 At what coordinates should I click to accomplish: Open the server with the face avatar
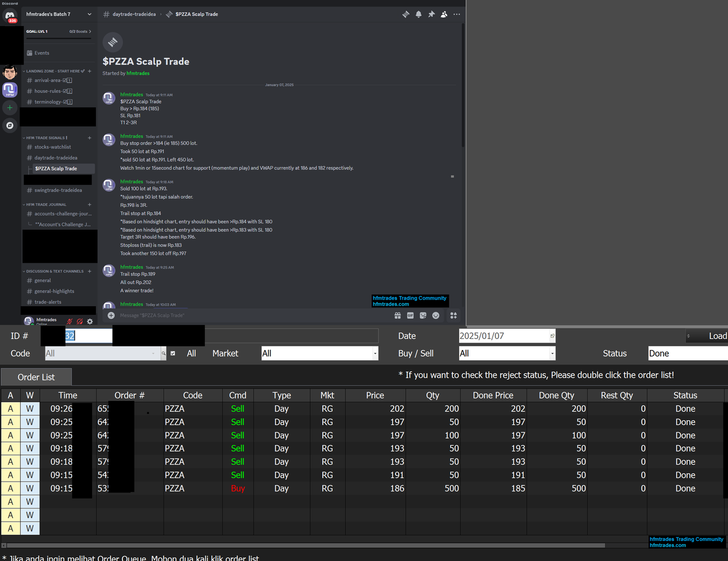point(10,73)
